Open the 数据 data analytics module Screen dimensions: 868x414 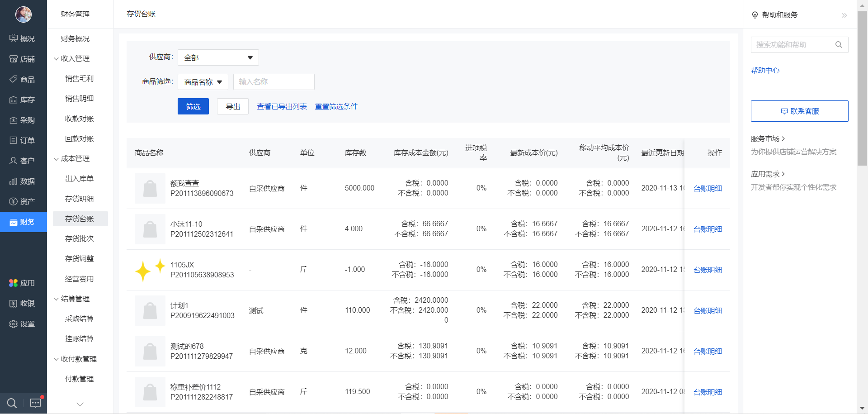(23, 181)
